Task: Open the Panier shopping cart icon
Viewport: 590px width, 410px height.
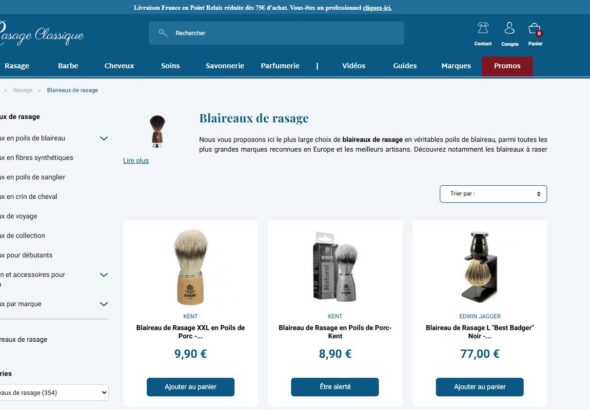Action: click(534, 29)
